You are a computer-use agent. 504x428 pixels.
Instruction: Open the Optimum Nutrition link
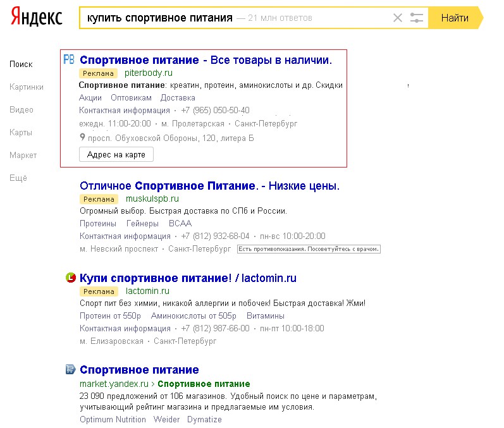tap(113, 420)
